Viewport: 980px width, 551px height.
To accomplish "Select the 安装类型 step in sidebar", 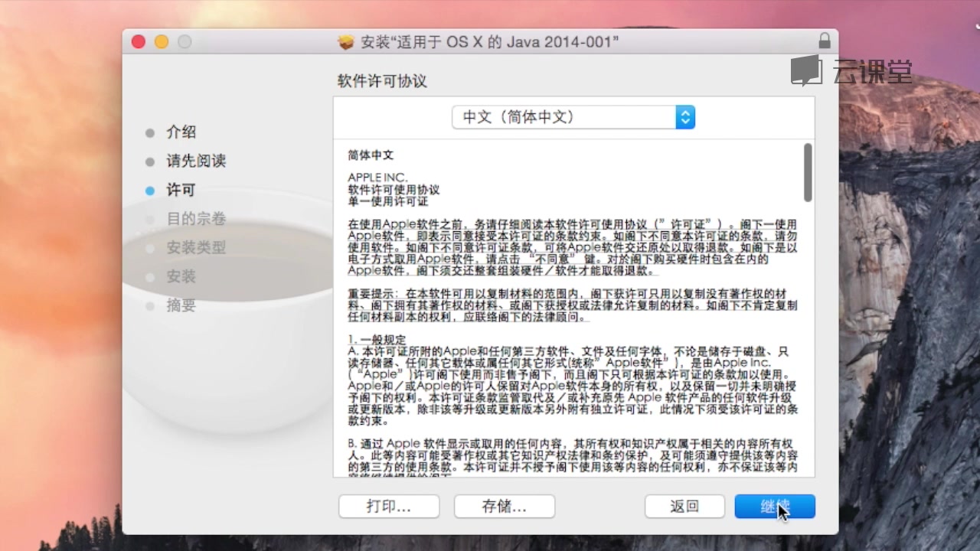I will pyautogui.click(x=196, y=248).
